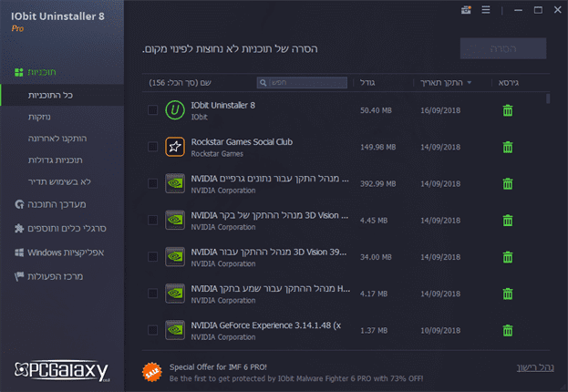This screenshot has height=392, width=568.
Task: Click the action center flag icon
Action: pyautogui.click(x=19, y=276)
